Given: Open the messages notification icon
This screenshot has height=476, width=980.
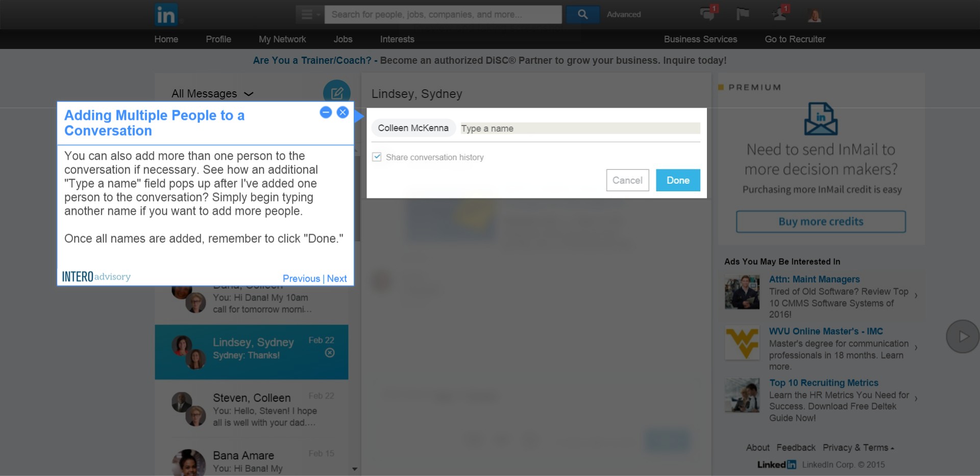Looking at the screenshot, I should tap(708, 13).
